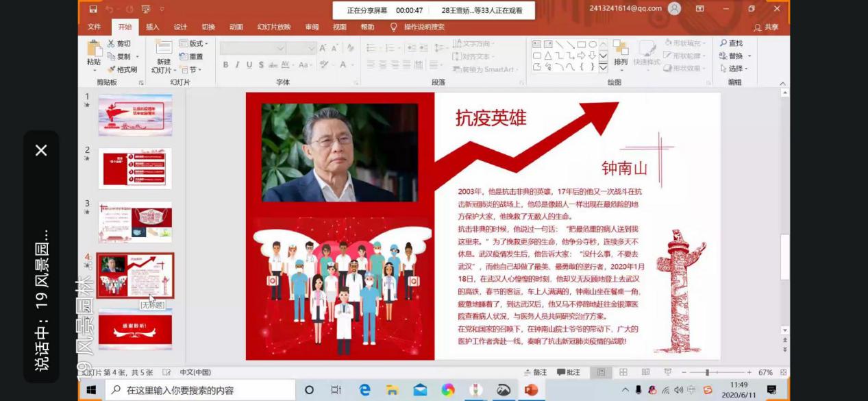Screen dimensions: 868x401
Task: Open the Select (选择) dropdown
Action: click(734, 69)
